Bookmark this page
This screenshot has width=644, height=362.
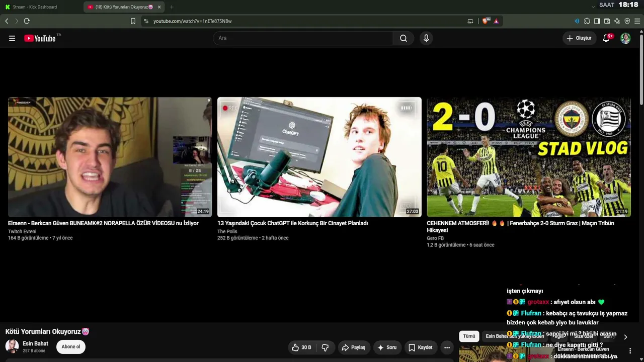click(133, 21)
